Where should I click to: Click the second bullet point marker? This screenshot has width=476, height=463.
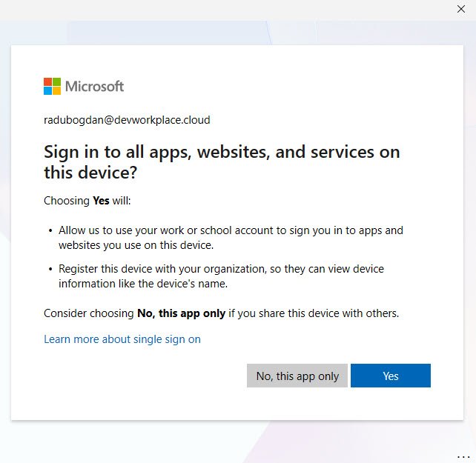click(50, 269)
